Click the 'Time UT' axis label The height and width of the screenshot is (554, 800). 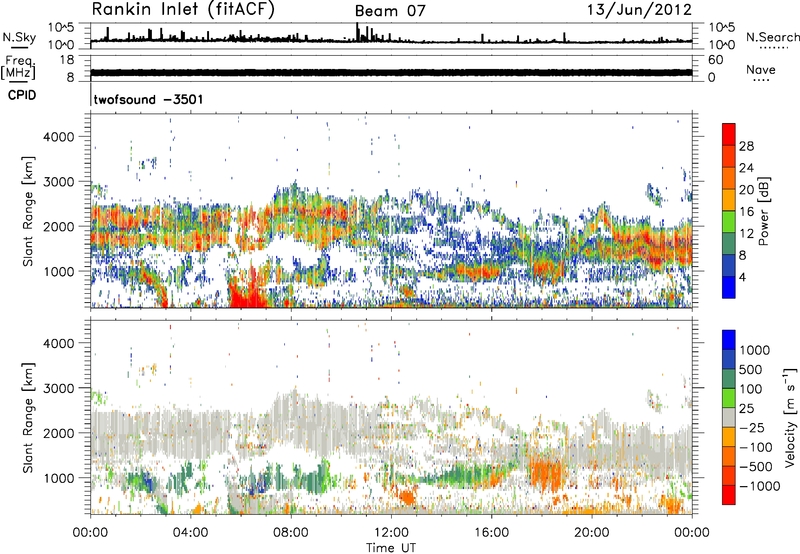click(x=391, y=547)
